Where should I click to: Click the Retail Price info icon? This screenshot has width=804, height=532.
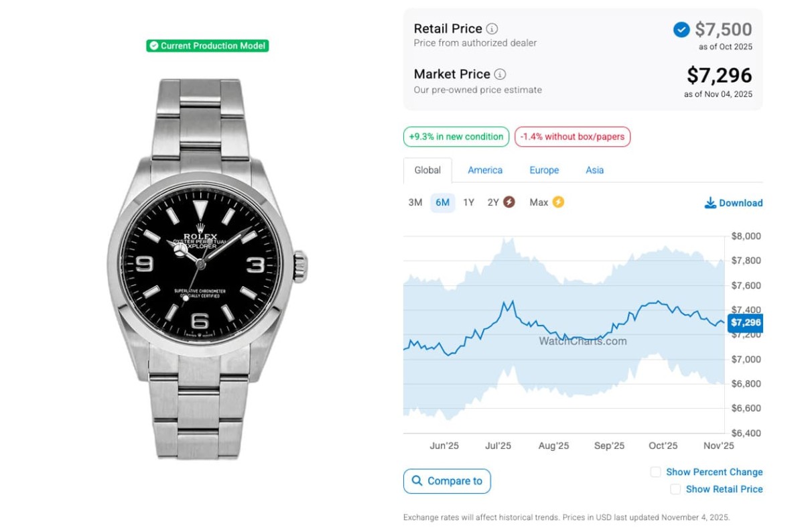(492, 29)
